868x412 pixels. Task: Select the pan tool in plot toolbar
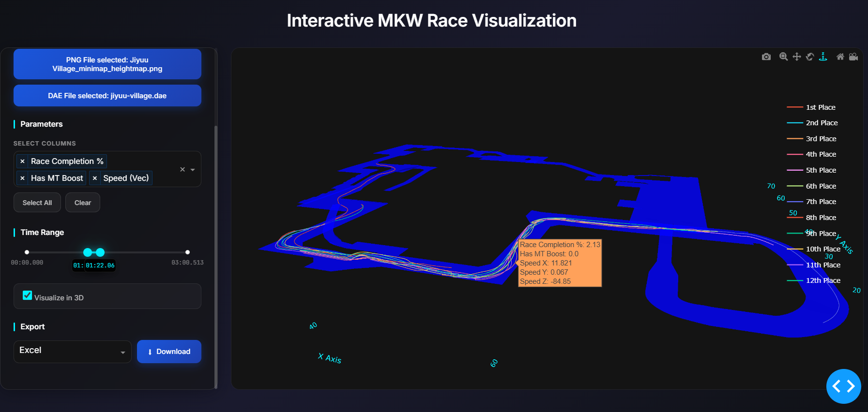click(796, 57)
